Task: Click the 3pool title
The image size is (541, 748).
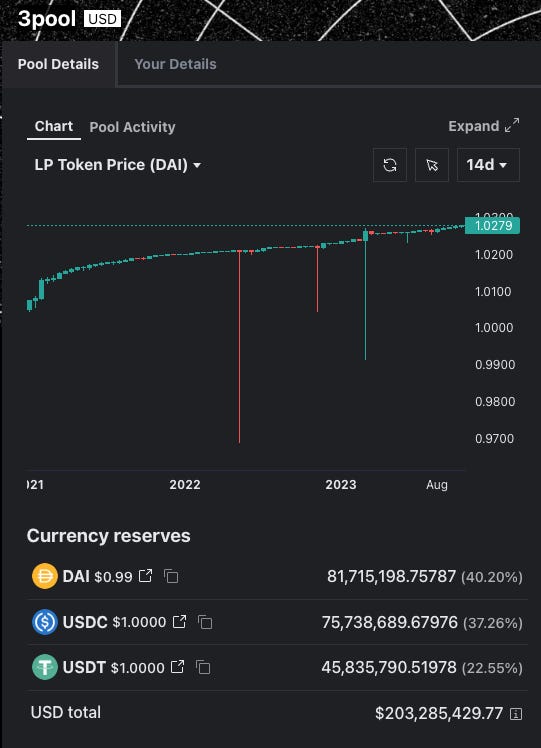Action: pyautogui.click(x=47, y=19)
